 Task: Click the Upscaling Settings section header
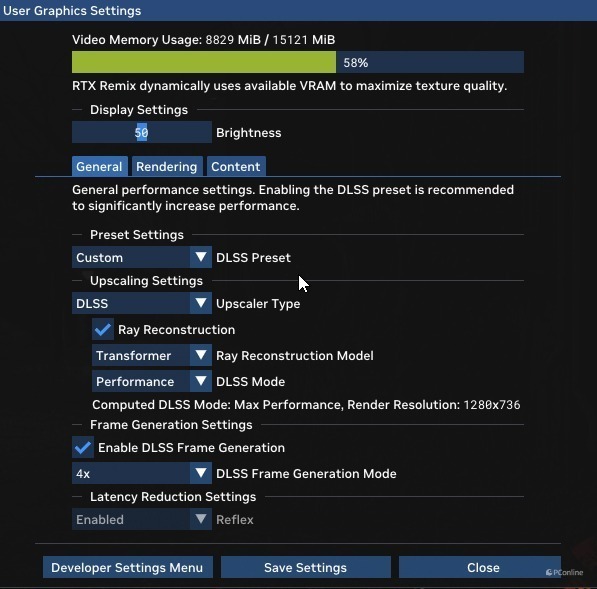pos(146,281)
